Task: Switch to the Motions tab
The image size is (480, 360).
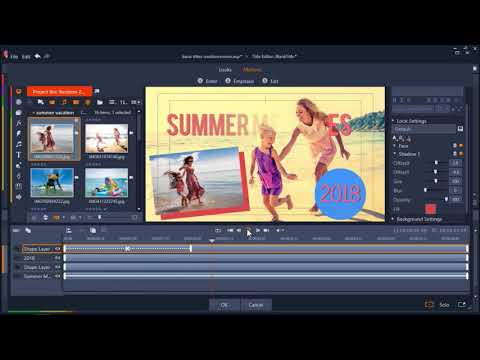Action: pyautogui.click(x=252, y=70)
